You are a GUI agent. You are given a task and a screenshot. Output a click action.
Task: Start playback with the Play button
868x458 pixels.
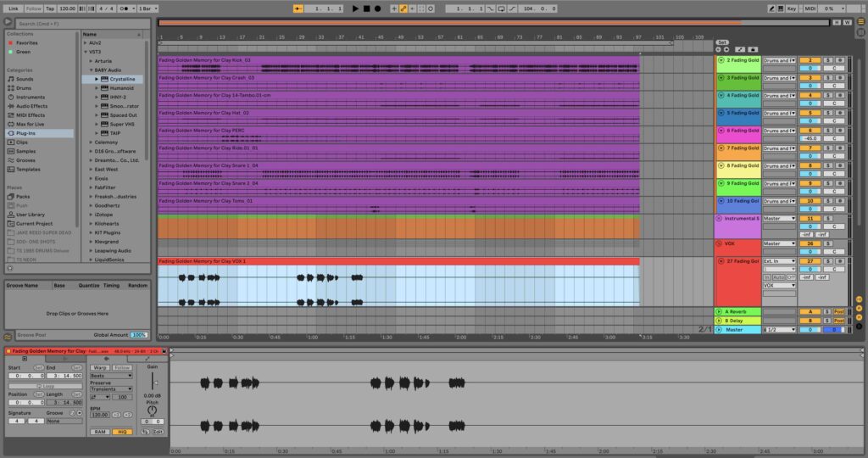pyautogui.click(x=355, y=8)
